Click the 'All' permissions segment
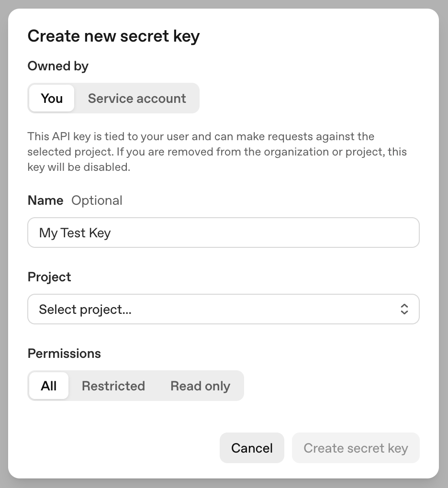The height and width of the screenshot is (488, 448). pos(48,386)
